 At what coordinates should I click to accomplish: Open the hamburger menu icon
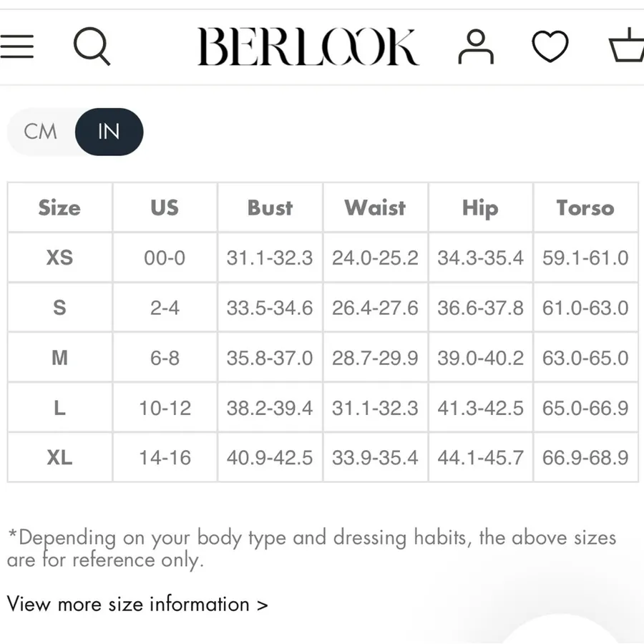pos(17,47)
